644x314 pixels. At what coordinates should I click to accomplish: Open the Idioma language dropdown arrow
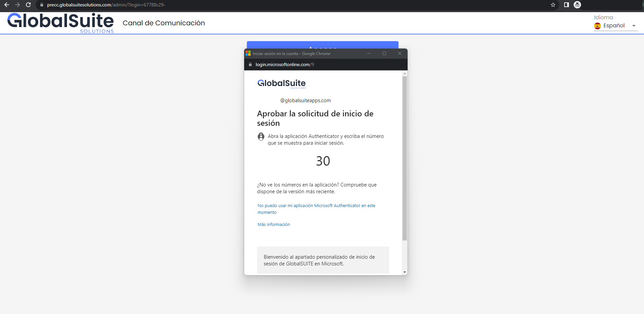pos(634,26)
